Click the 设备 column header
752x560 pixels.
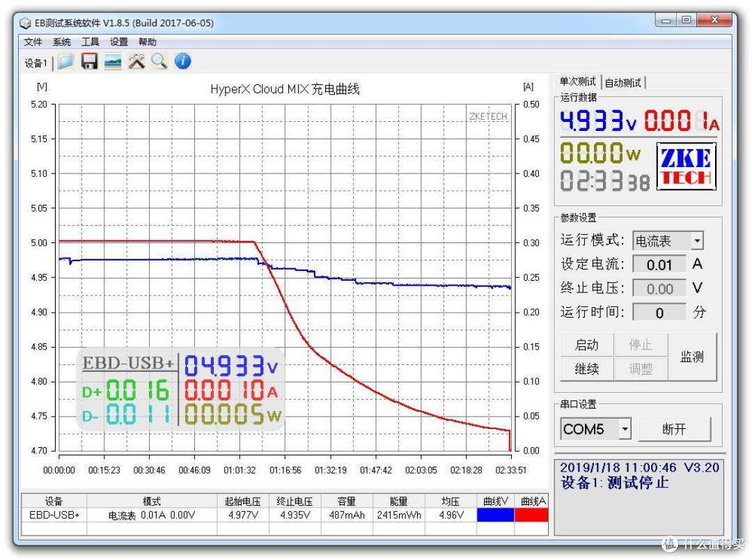54,501
